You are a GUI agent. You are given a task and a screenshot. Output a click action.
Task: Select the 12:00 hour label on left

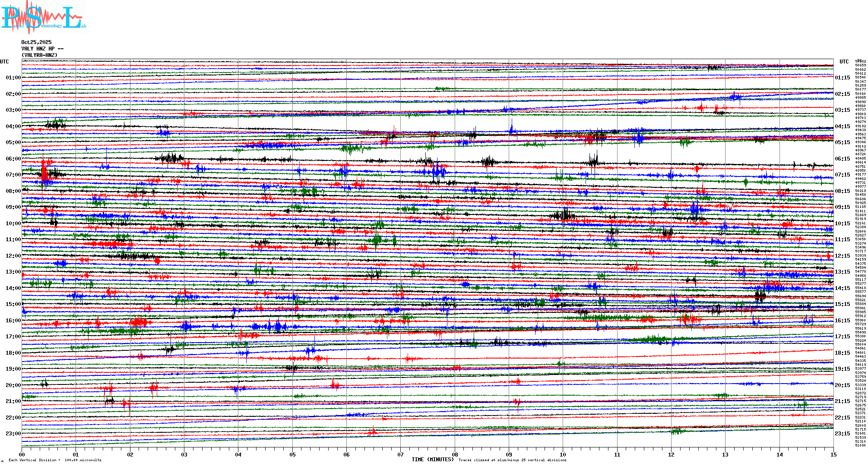coord(13,256)
